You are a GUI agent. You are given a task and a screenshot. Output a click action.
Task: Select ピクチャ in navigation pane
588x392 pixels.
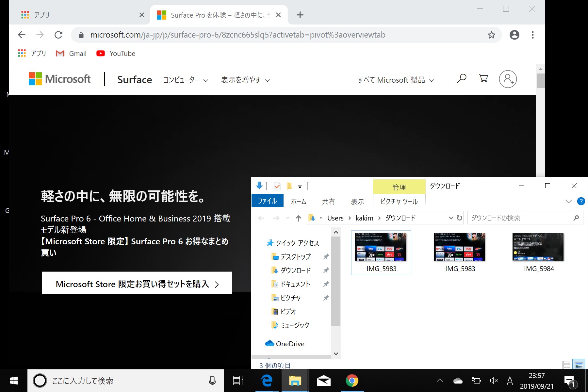coord(286,298)
